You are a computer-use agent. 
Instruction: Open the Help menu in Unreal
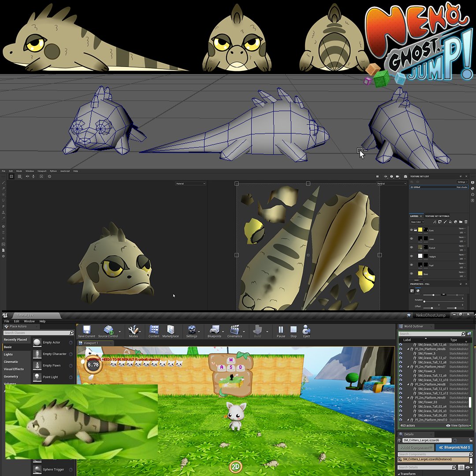pos(42,321)
